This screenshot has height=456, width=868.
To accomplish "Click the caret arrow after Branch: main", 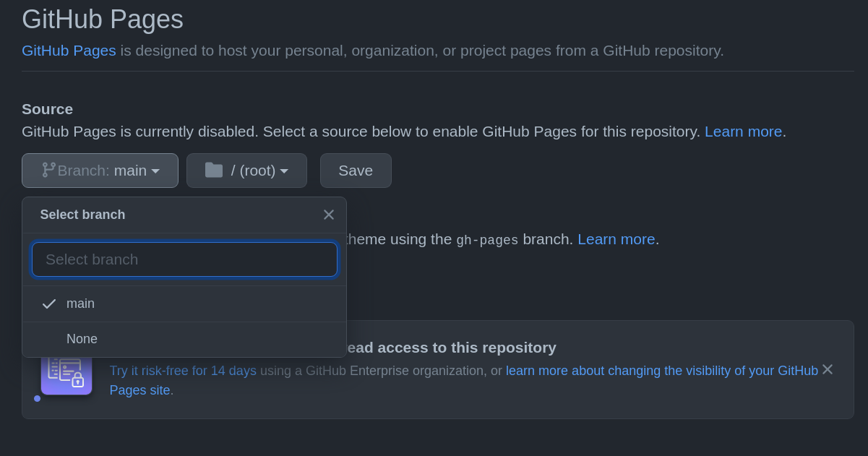I will click(x=155, y=171).
